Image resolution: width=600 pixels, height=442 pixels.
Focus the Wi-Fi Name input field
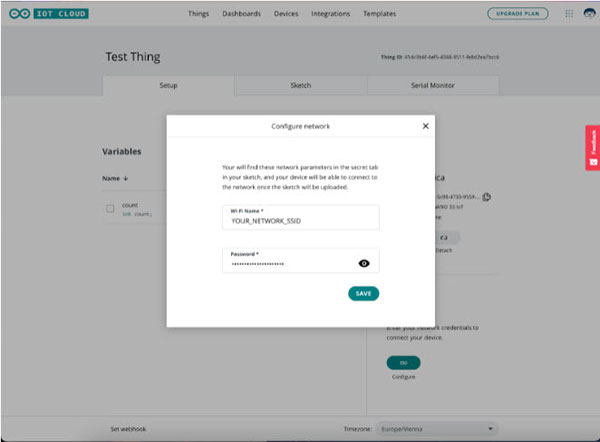tap(300, 221)
